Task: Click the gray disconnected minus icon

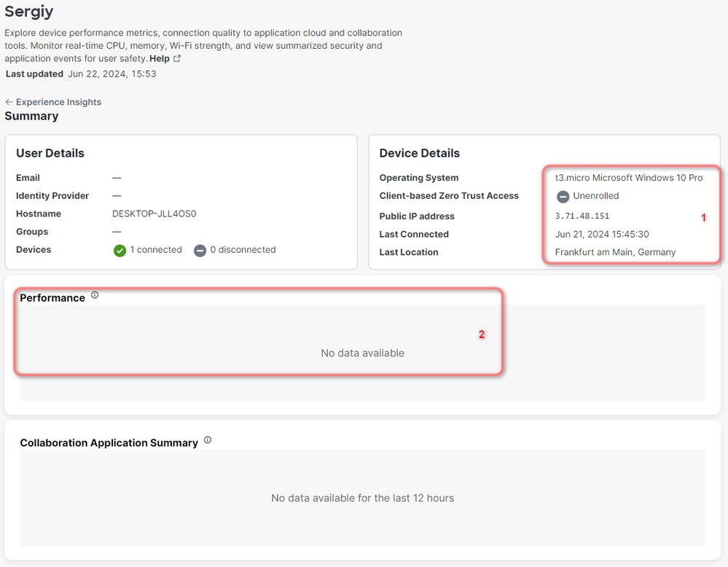Action: pos(200,251)
